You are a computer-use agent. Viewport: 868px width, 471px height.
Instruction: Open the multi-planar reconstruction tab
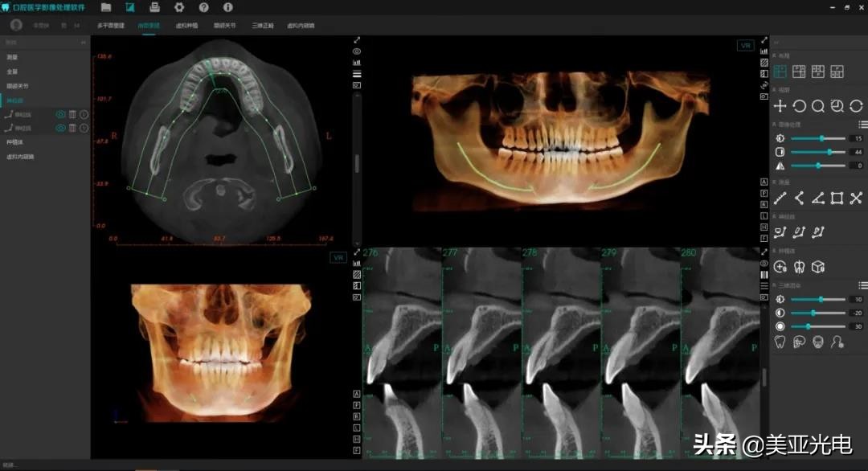111,26
